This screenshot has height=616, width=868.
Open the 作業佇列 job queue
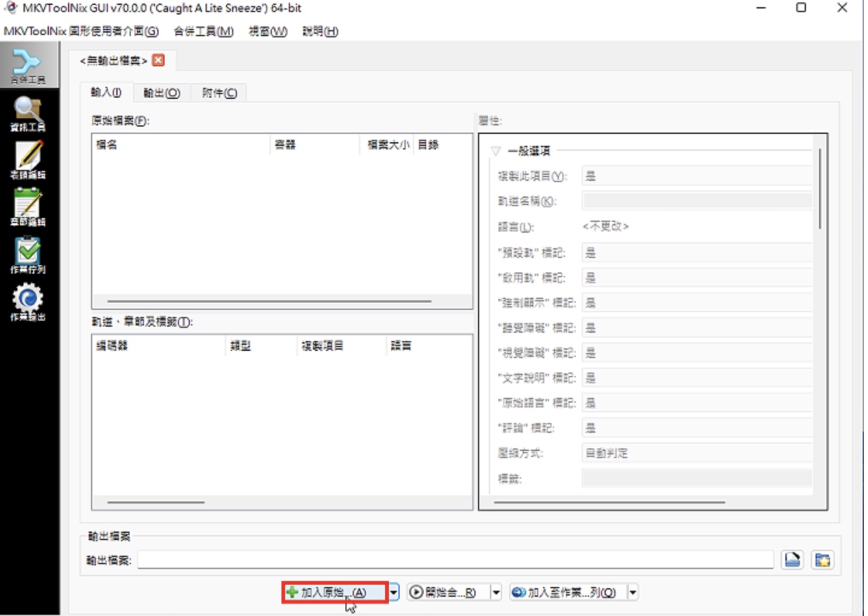[28, 255]
